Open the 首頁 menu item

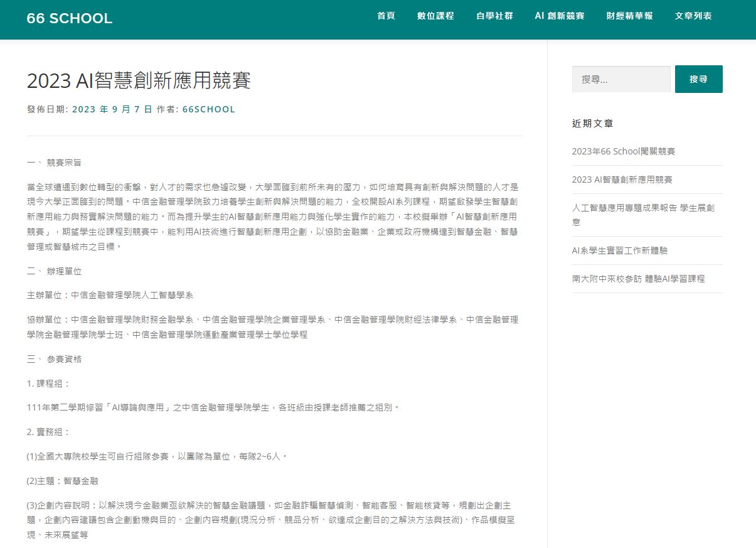386,16
